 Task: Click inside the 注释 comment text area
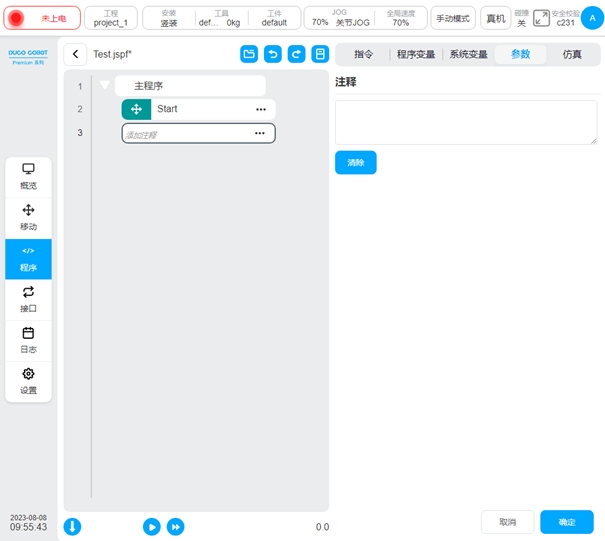pos(465,122)
